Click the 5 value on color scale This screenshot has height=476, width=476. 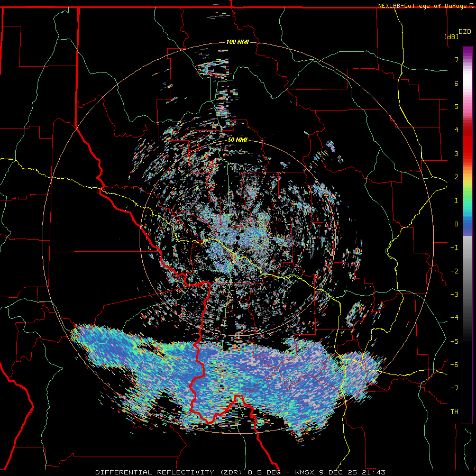point(456,106)
